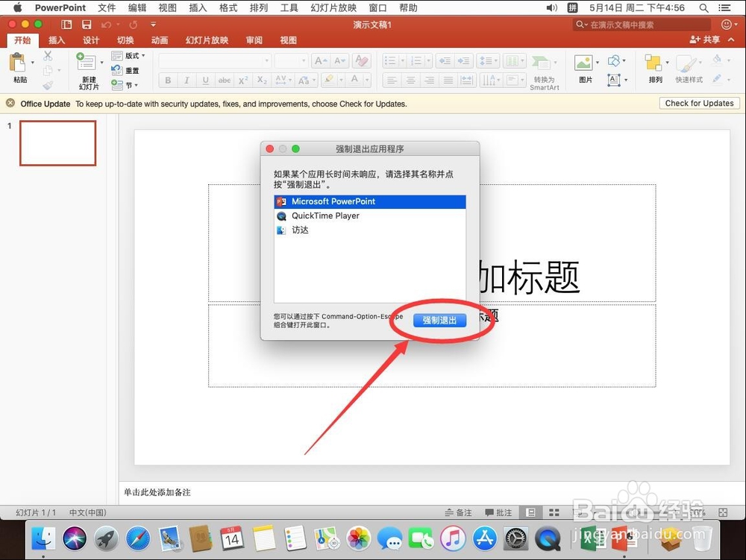746x560 pixels.
Task: Click the Increase Font Size icon
Action: tap(321, 61)
